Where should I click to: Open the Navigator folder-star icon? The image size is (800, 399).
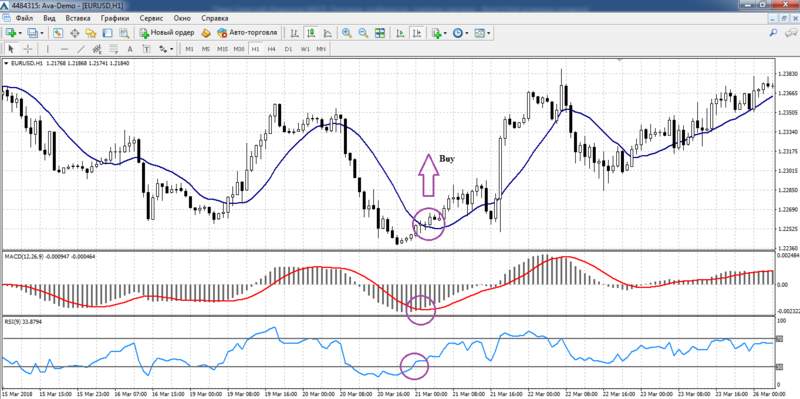pos(91,33)
